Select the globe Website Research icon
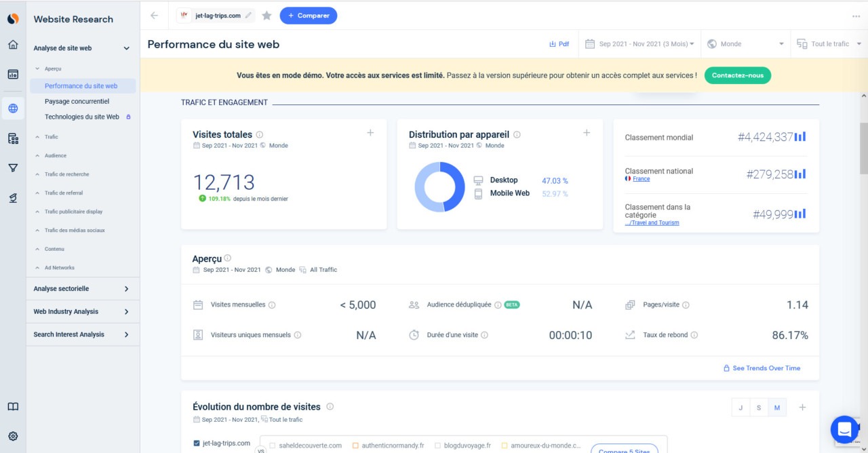 pos(13,108)
